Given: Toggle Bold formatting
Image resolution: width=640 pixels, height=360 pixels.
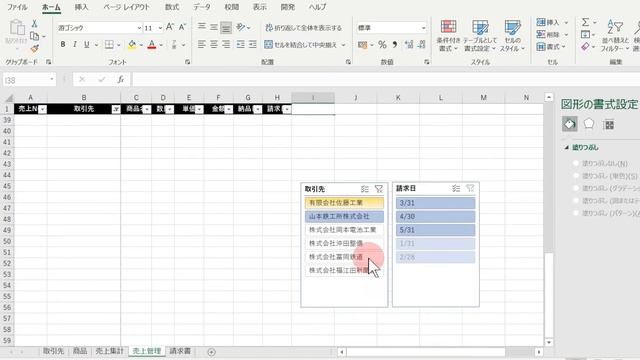Looking at the screenshot, I should point(63,44).
